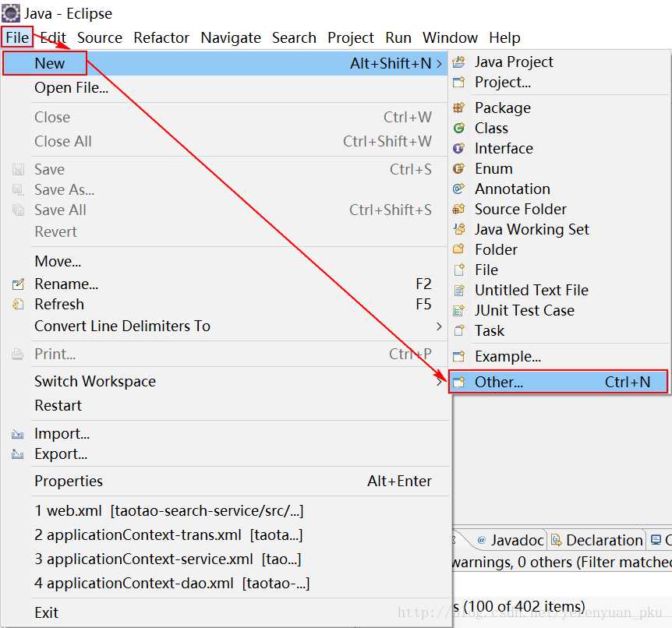The image size is (672, 628).
Task: Open recent file 1 web.xml
Action: [169, 510]
